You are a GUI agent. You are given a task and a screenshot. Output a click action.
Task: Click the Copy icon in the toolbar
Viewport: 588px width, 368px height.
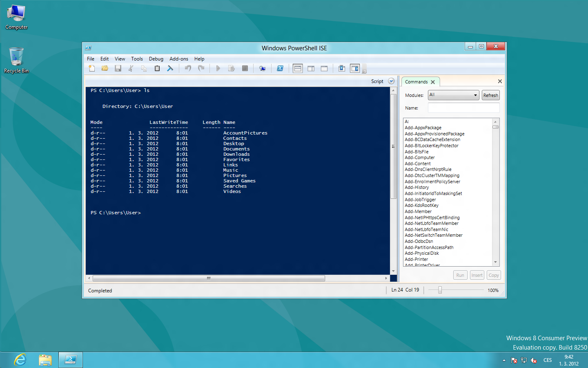pyautogui.click(x=144, y=68)
